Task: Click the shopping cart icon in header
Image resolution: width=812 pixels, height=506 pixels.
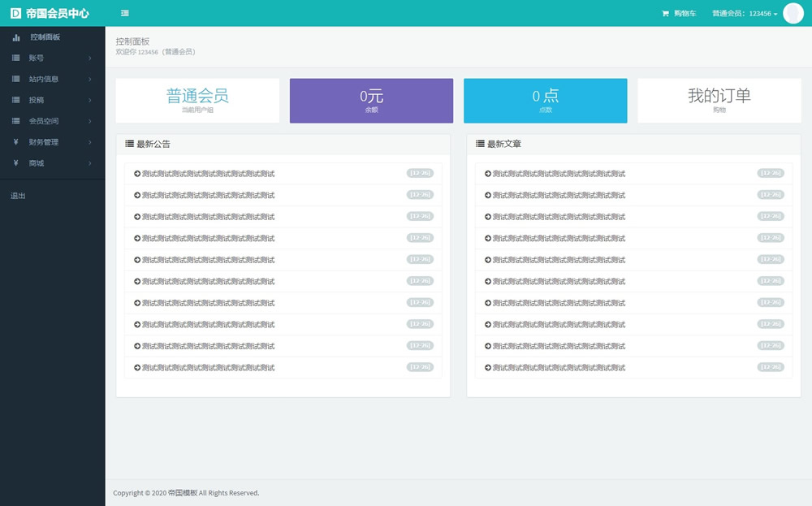Action: tap(666, 14)
